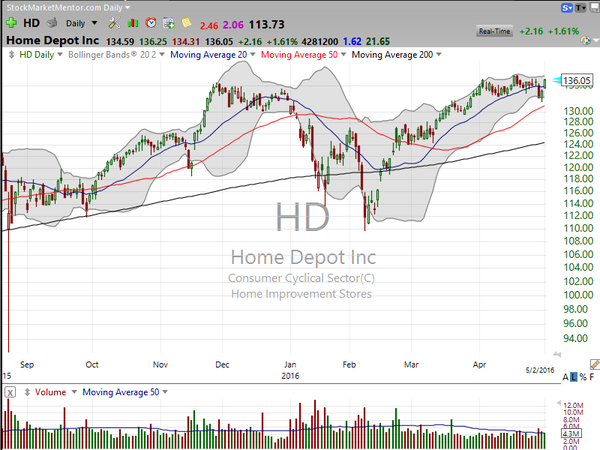The height and width of the screenshot is (450, 600).
Task: Click the HD ticker symbol in toolbar
Action: click(31, 23)
